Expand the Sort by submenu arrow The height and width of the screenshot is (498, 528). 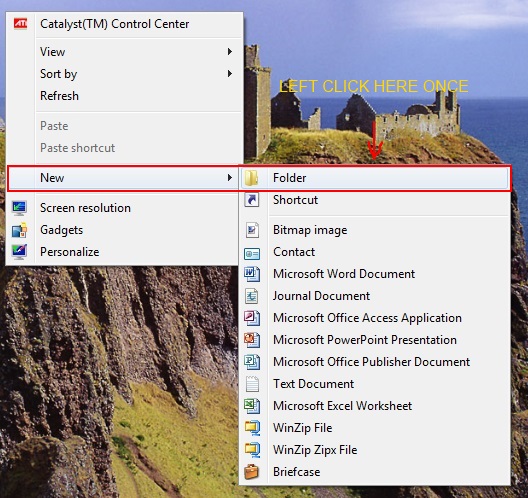tap(230, 73)
